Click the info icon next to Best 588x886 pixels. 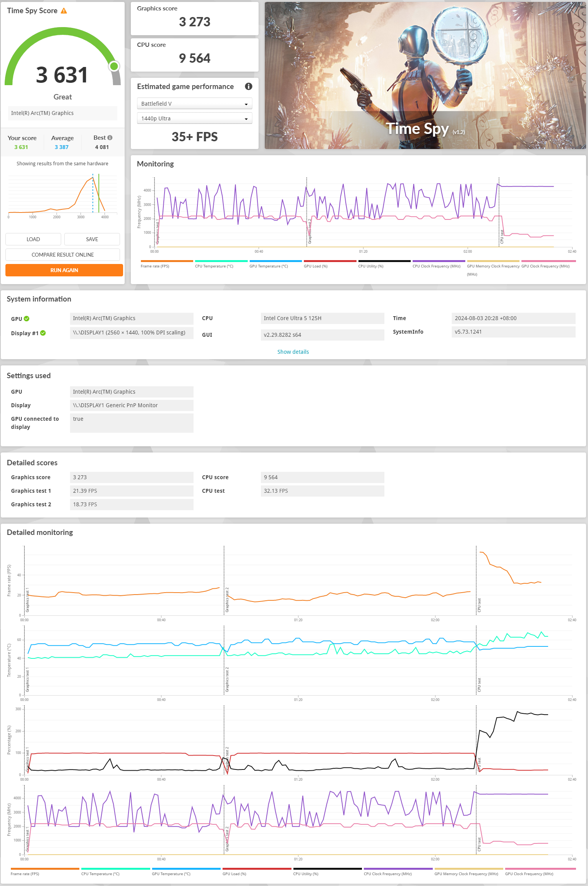[110, 138]
